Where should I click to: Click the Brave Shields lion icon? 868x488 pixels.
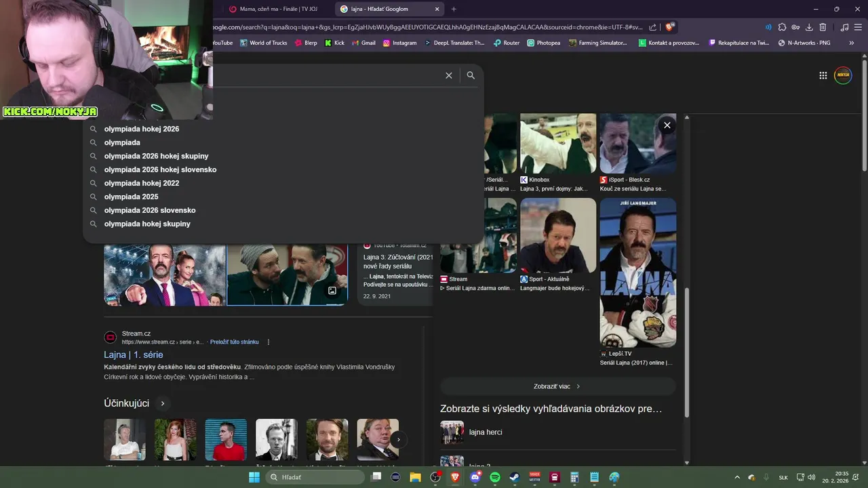[x=669, y=27]
